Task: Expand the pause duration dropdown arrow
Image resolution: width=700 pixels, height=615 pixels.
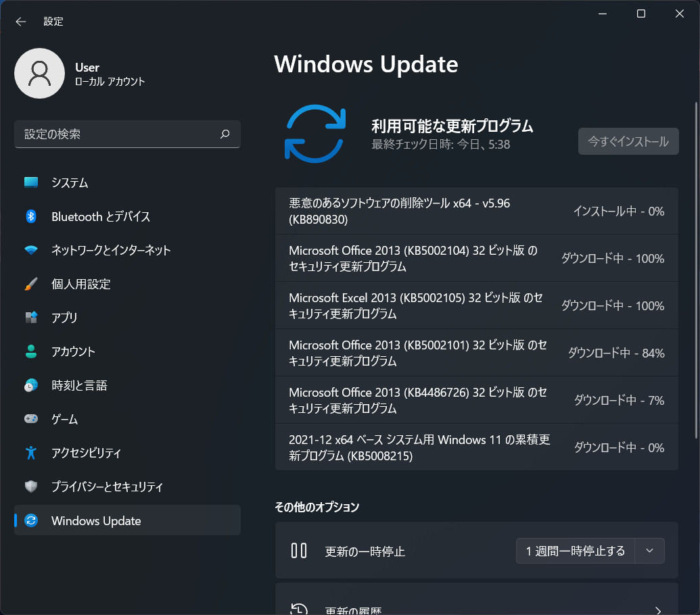Action: (649, 551)
